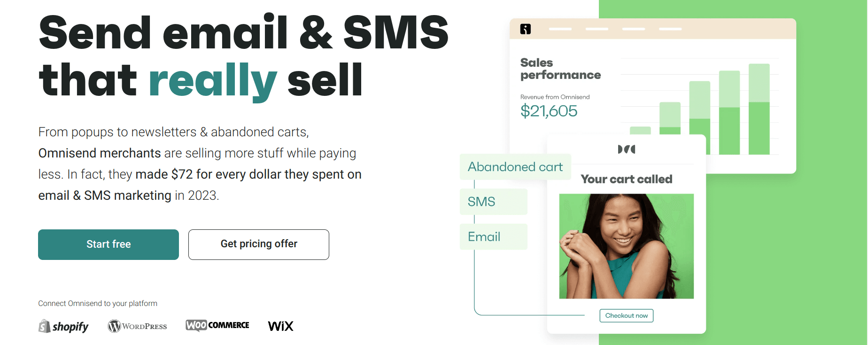Click the WordPress logo
Screen dimensions: 868x345
point(137,325)
